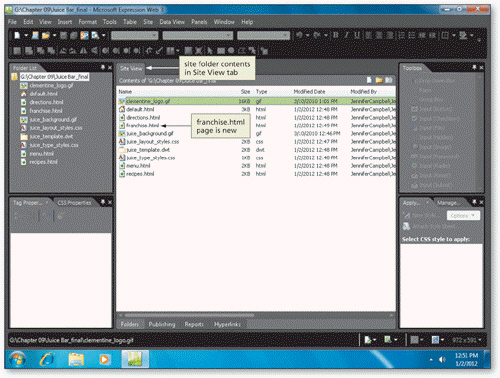Close the Tag Properties panel group
The image size is (500, 378).
point(110,202)
